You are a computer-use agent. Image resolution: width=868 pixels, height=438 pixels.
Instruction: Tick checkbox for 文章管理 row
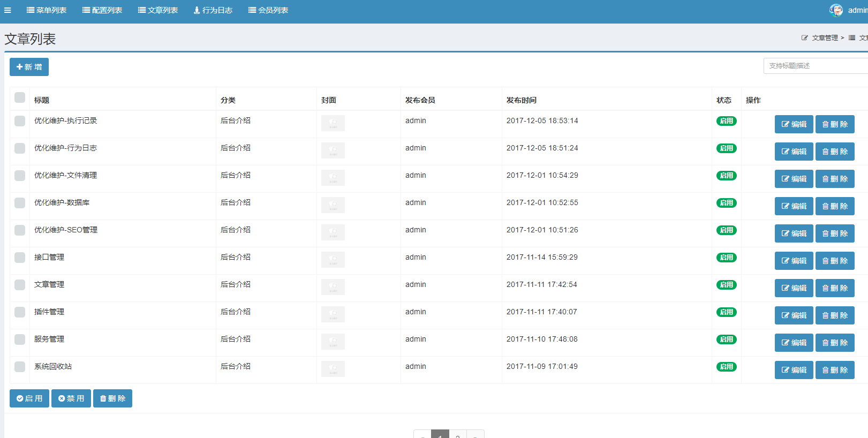20,285
